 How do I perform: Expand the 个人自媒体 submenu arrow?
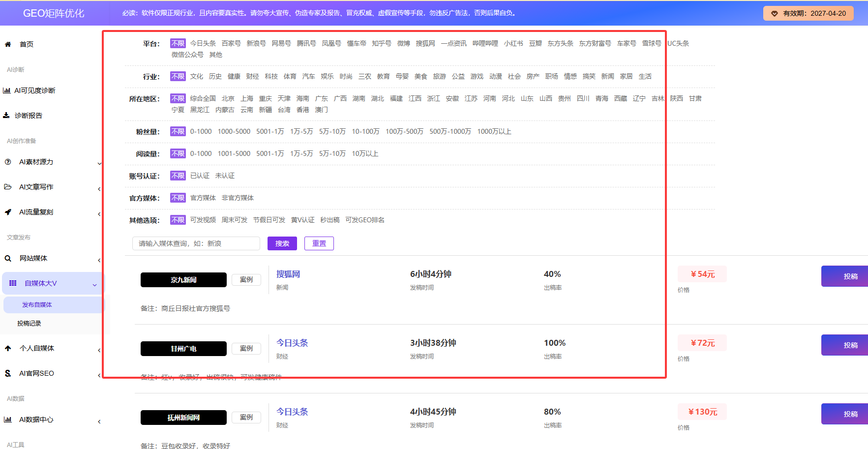(x=99, y=350)
